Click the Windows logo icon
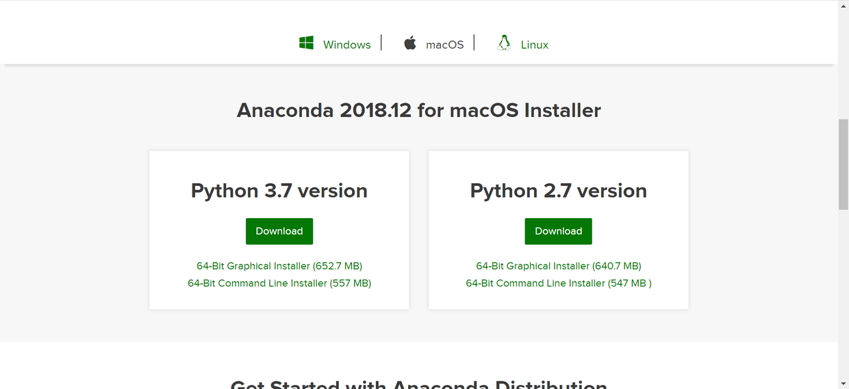This screenshot has height=389, width=849. (x=306, y=43)
